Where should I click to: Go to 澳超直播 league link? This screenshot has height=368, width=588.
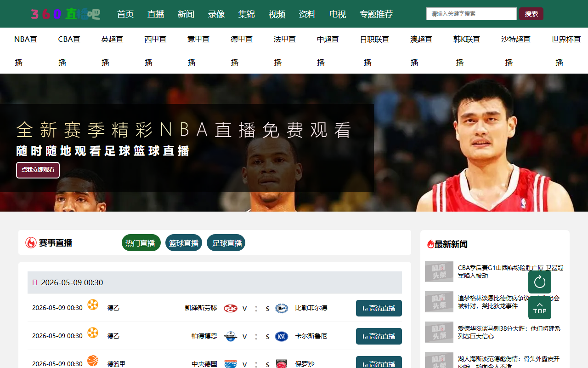421,51
